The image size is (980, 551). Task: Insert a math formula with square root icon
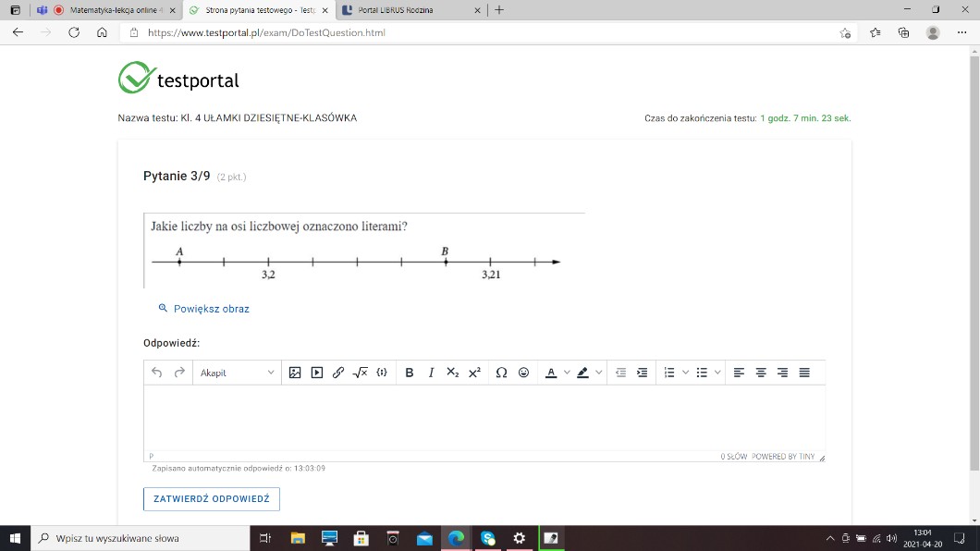(x=361, y=373)
